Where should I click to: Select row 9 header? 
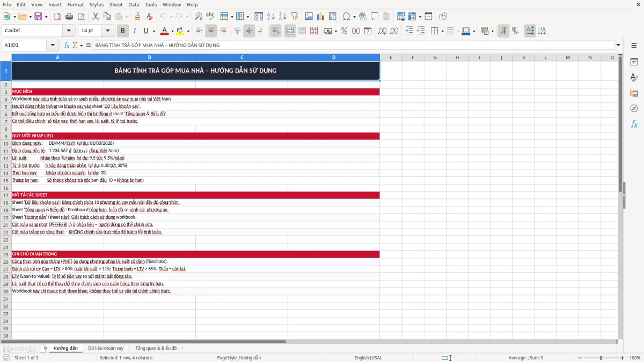pos(5,136)
